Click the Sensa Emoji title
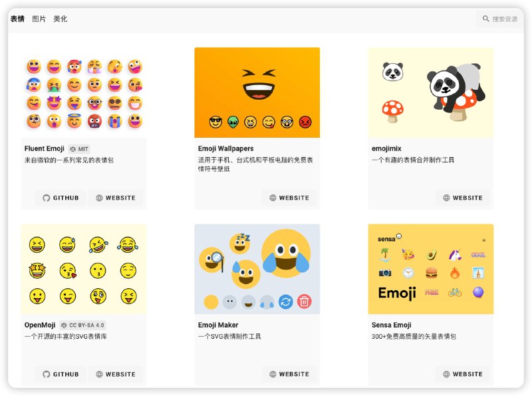This screenshot has height=396, width=532. [x=392, y=325]
